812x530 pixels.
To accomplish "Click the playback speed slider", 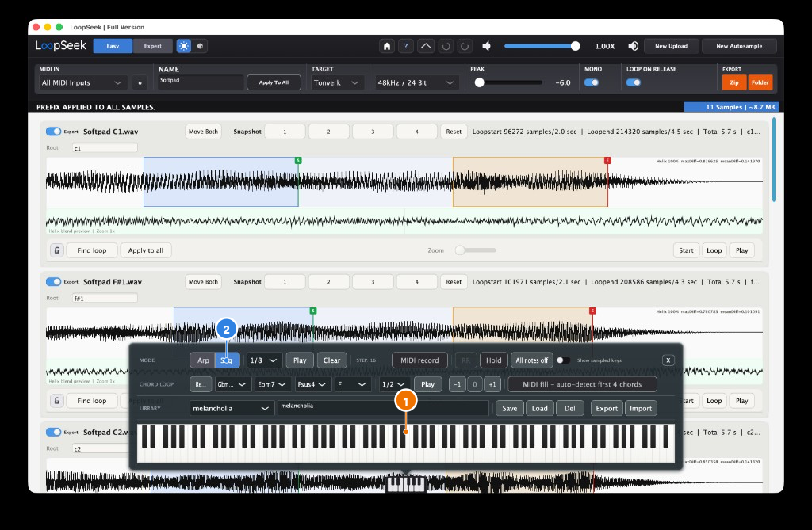I will tap(542, 46).
